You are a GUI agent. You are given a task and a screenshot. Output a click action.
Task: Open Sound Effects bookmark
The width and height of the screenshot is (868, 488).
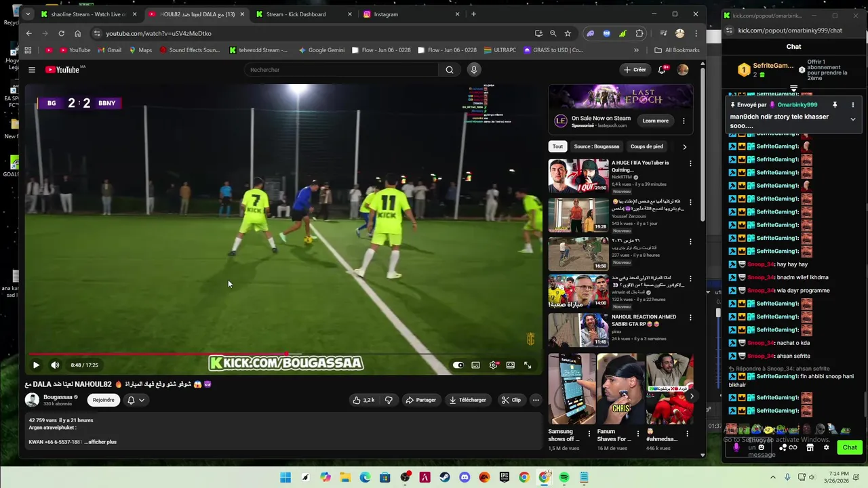click(190, 50)
